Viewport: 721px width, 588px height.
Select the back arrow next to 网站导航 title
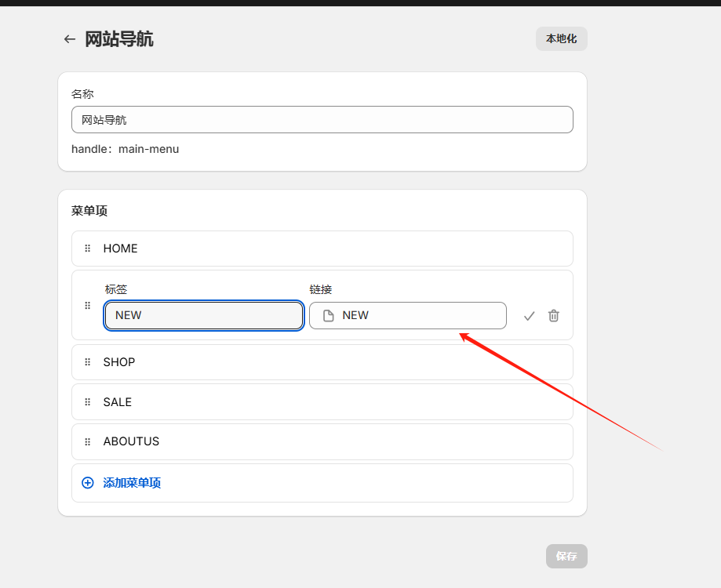point(69,38)
